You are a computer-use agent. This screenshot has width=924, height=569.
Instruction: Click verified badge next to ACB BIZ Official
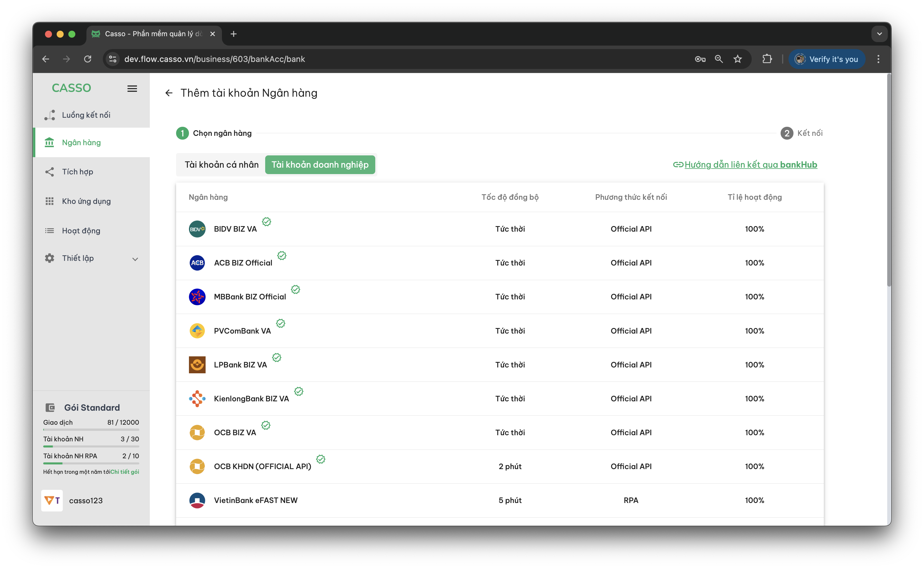(282, 256)
